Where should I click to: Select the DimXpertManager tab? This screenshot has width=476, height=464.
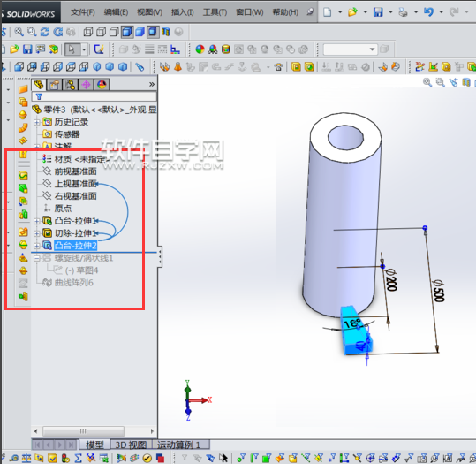[87, 85]
